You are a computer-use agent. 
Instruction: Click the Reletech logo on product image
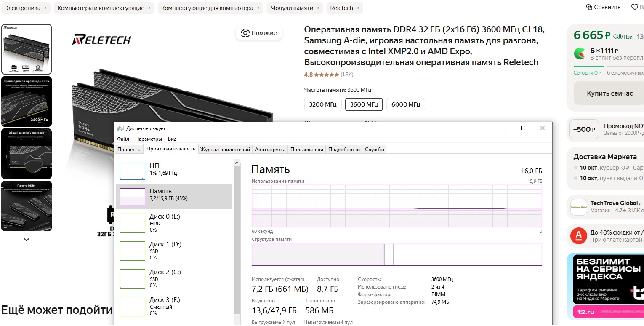(101, 40)
